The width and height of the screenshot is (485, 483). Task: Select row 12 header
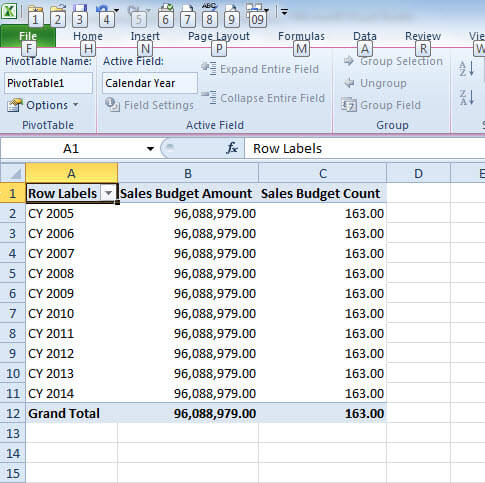pos(13,413)
